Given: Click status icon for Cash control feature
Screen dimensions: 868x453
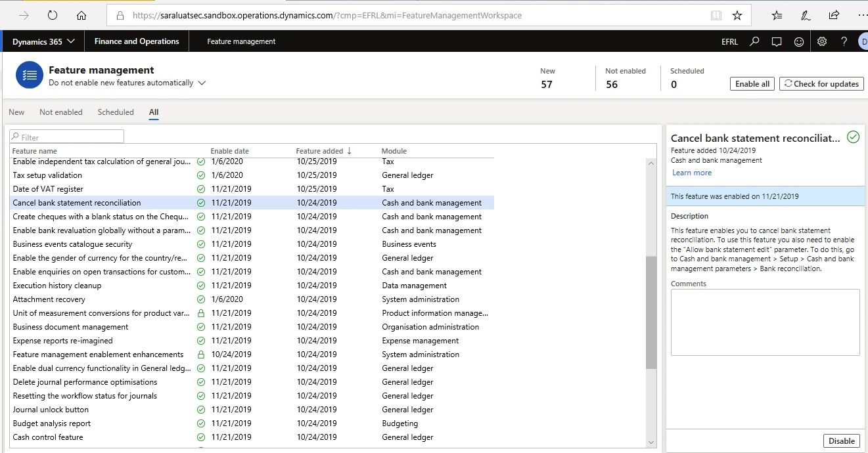Looking at the screenshot, I should point(201,437).
